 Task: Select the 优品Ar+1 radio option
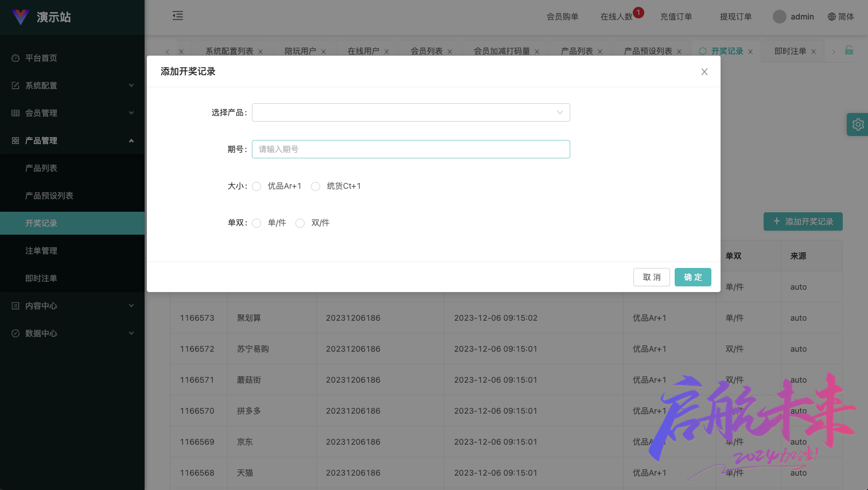(256, 186)
